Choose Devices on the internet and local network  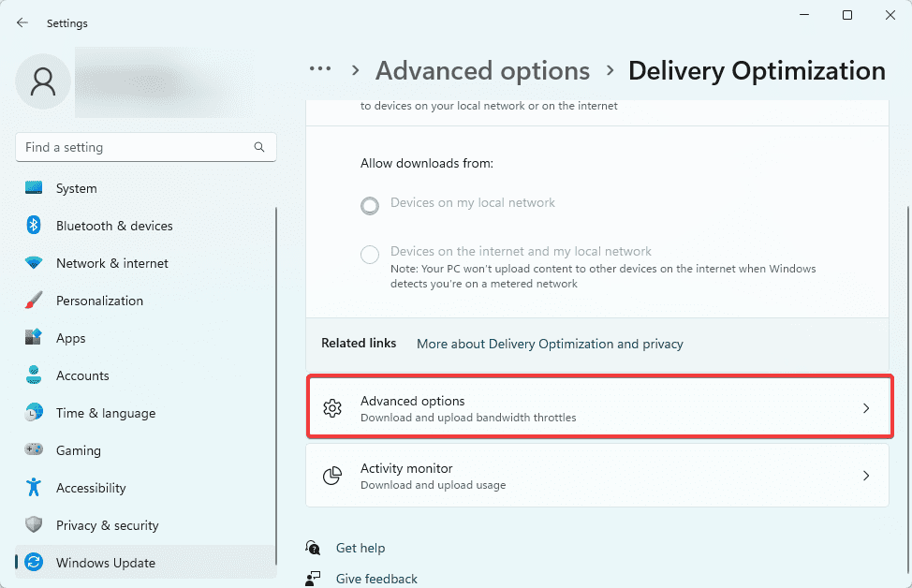(x=370, y=254)
